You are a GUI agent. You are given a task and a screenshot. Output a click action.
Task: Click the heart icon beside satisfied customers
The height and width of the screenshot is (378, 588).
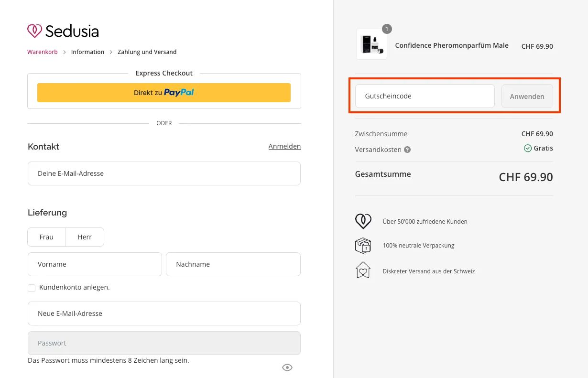(363, 221)
